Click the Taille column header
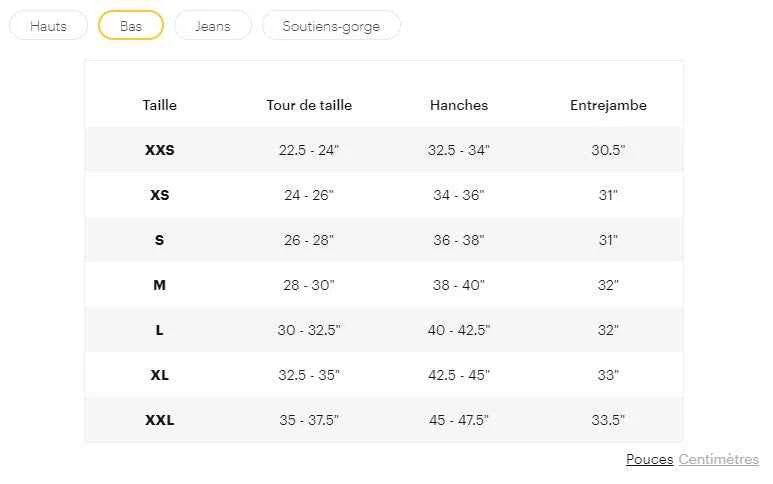 coord(159,105)
